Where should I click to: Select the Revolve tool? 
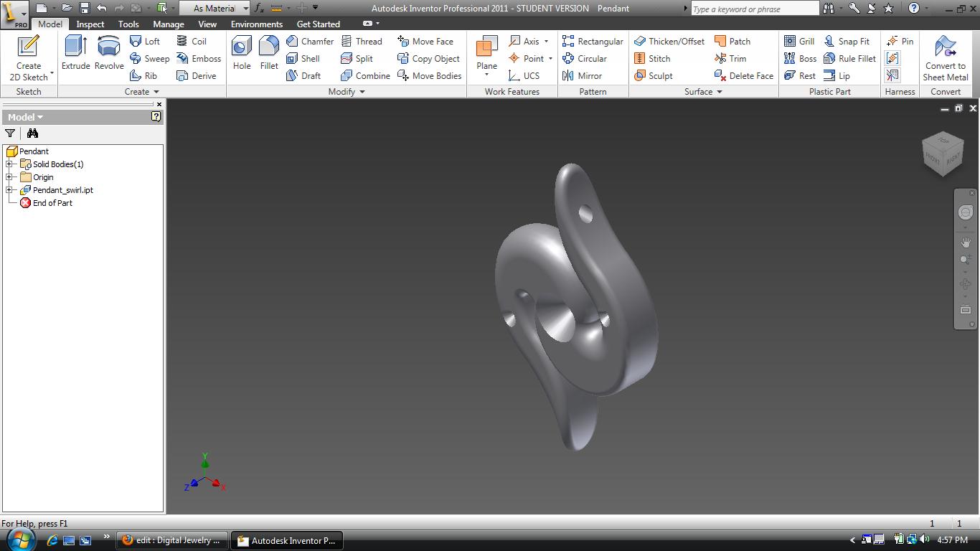tap(109, 52)
